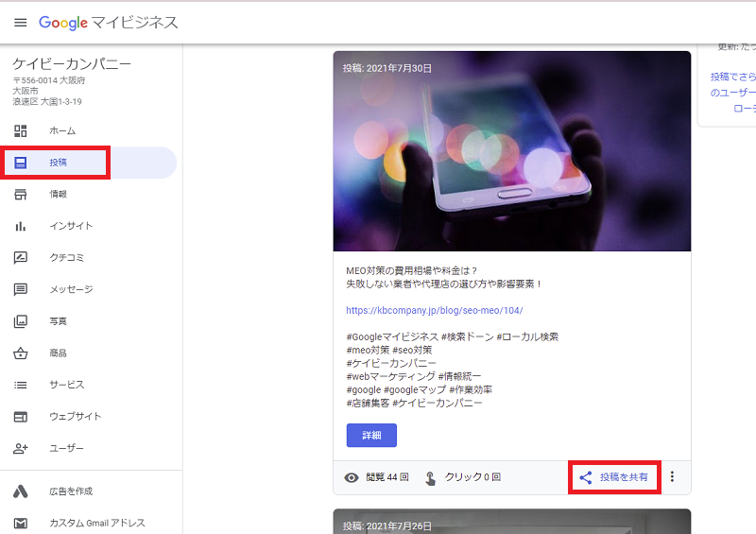The image size is (756, 534).
Task: Click the ユーザー add-person icon
Action: tap(20, 449)
